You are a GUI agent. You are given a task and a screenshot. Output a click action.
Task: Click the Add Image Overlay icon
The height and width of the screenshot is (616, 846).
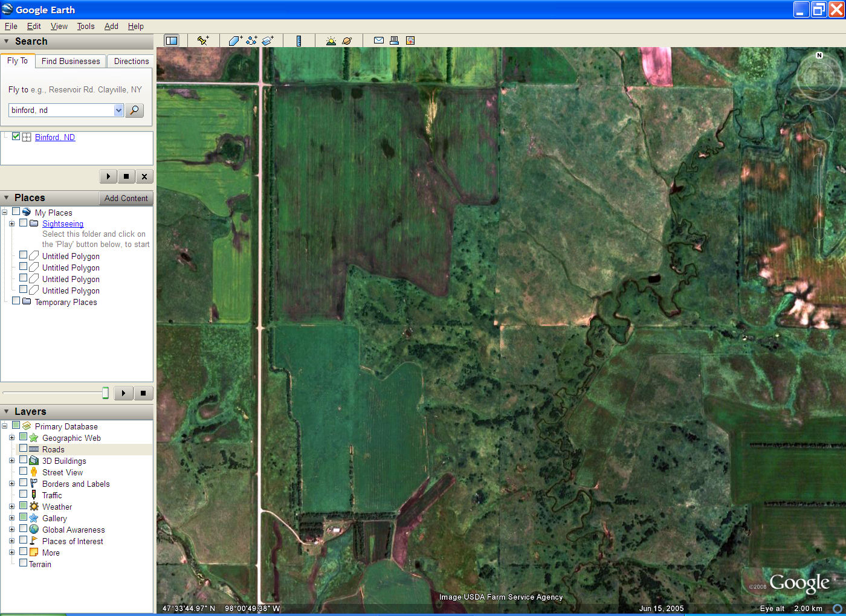click(268, 40)
